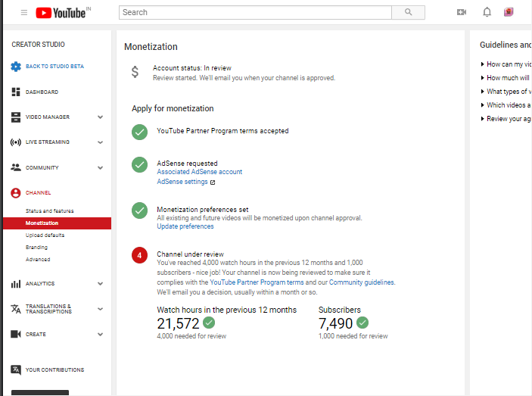Expand the Live Streaming section chevron
The width and height of the screenshot is (532, 396).
click(x=100, y=142)
